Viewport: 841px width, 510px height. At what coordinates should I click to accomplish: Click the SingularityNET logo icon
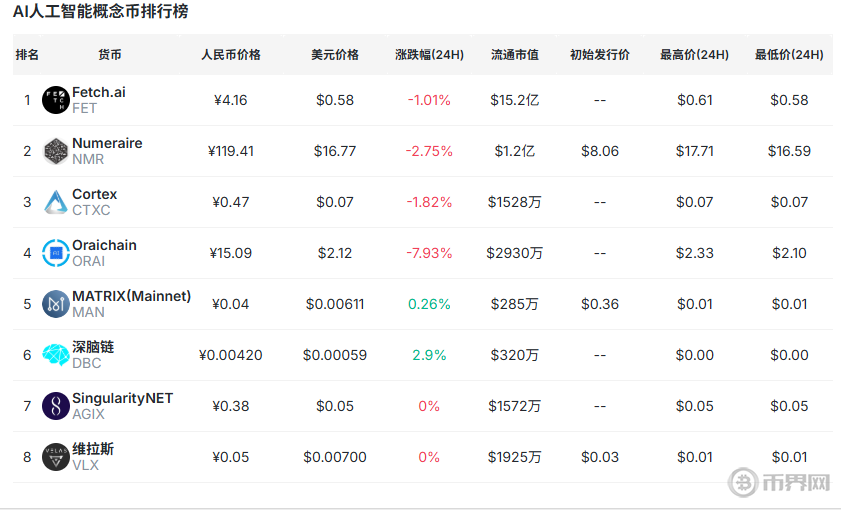tap(56, 406)
